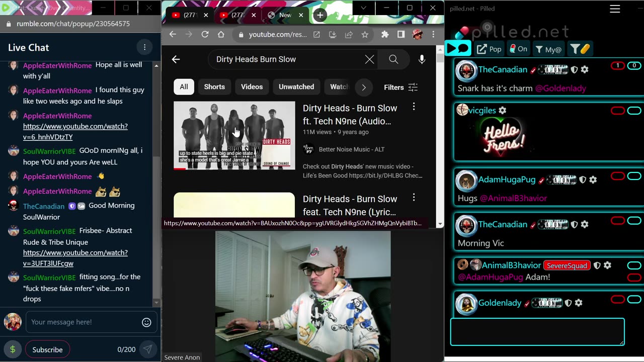The height and width of the screenshot is (362, 644).
Task: Open settings gear on TheCanadian's Snark message
Action: [584, 70]
